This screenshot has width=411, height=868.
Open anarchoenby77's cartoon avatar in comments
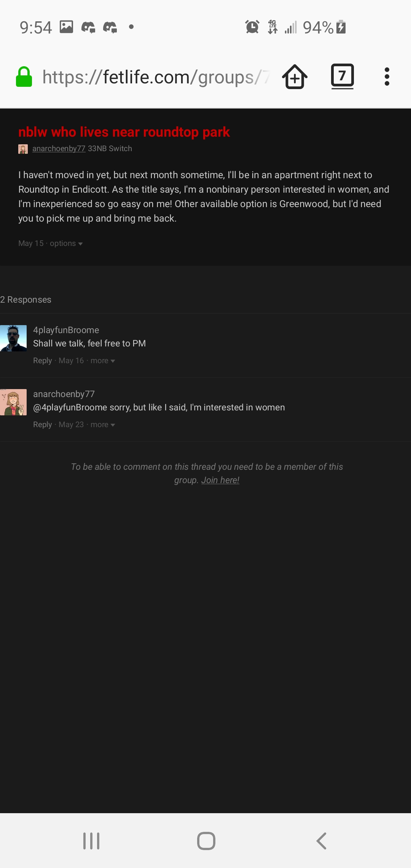(x=13, y=402)
